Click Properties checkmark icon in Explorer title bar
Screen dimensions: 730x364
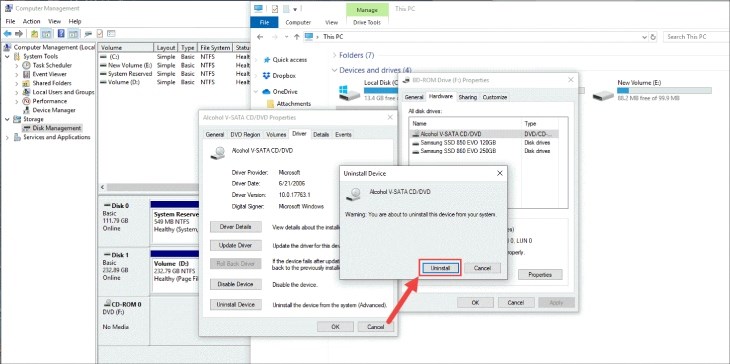275,9
